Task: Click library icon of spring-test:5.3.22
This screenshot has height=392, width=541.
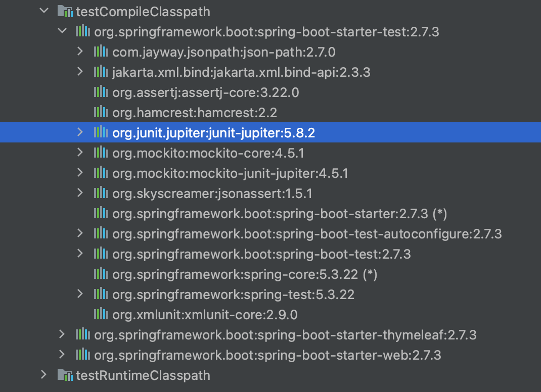Action: 101,293
